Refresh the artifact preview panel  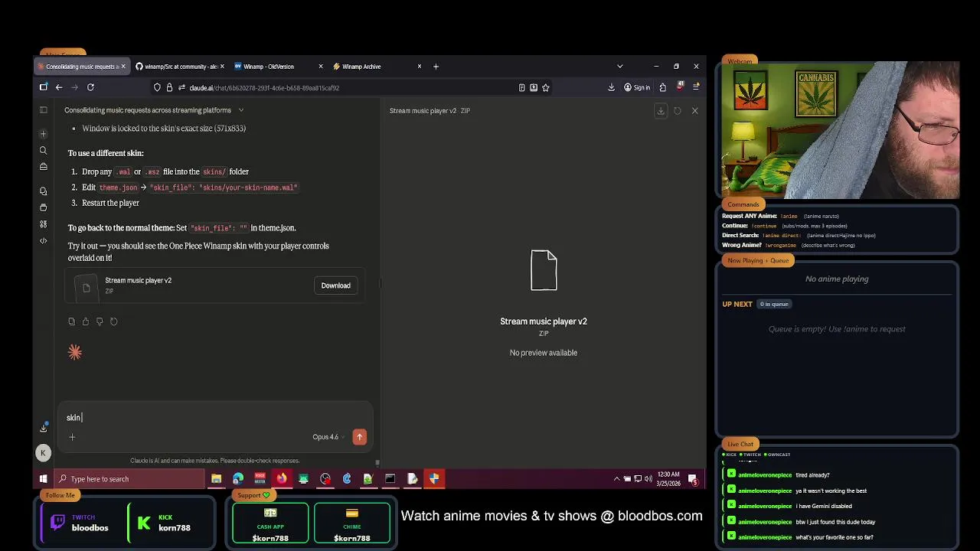tap(677, 111)
